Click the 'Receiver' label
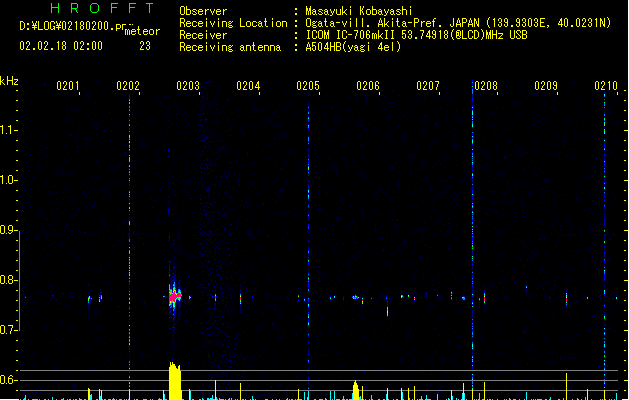The height and width of the screenshot is (400, 629). point(203,35)
